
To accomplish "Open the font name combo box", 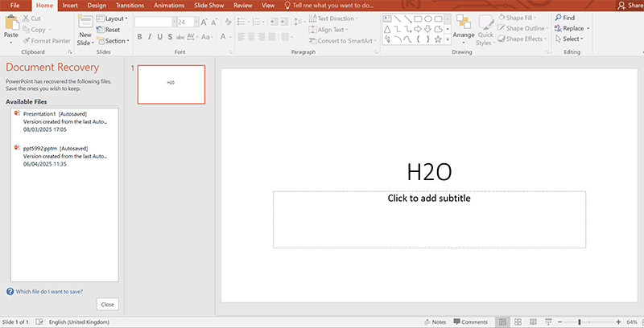I will point(155,23).
